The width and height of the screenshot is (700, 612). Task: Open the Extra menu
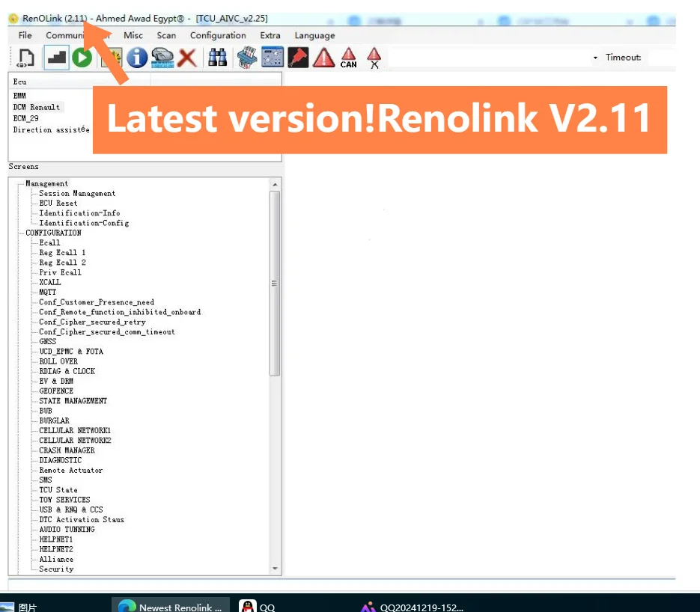[x=270, y=35]
